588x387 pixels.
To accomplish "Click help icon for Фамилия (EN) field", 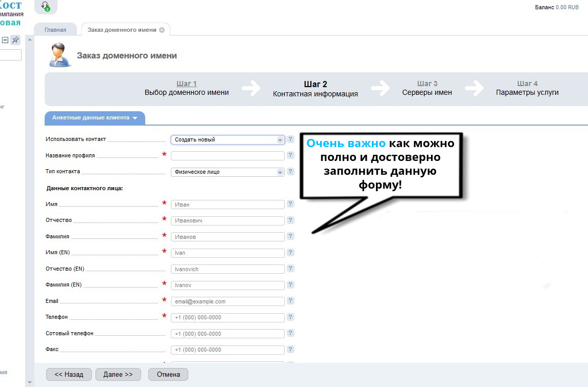I will click(x=290, y=284).
